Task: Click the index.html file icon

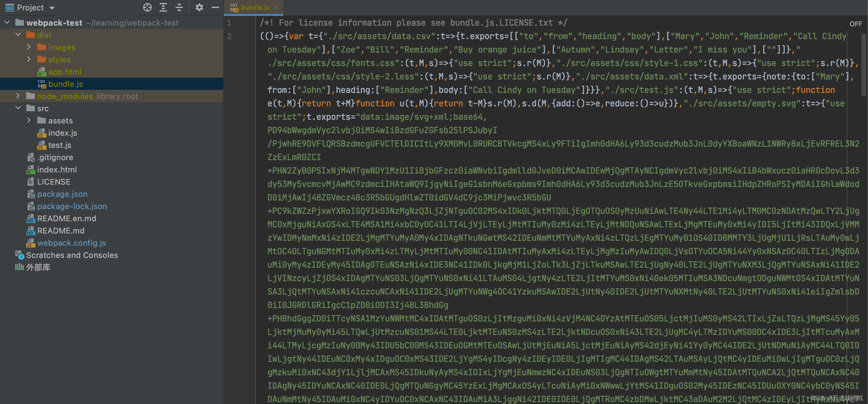Action: [x=31, y=169]
